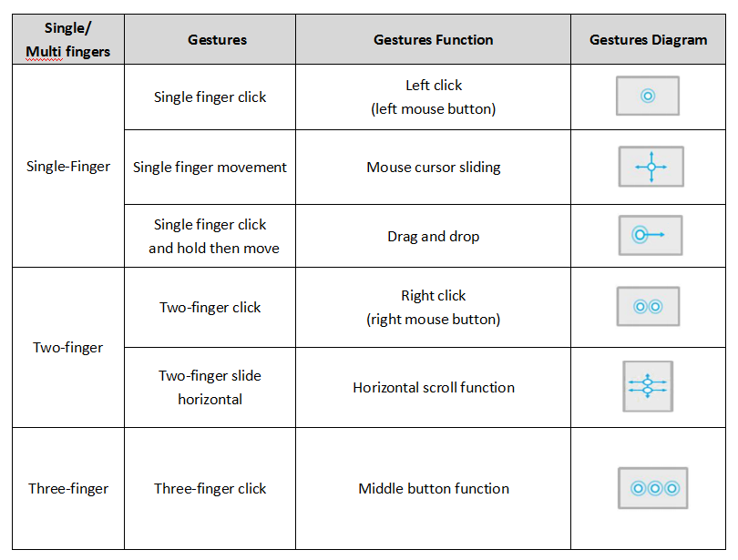The image size is (738, 560).
Task: Click the Two-finger category cell
Action: click(68, 348)
